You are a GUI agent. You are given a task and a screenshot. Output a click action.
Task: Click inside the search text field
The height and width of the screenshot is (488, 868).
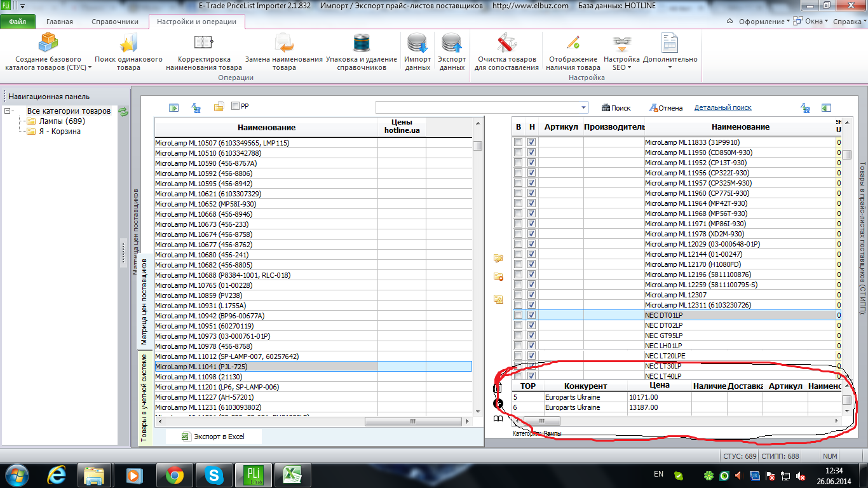tap(477, 107)
